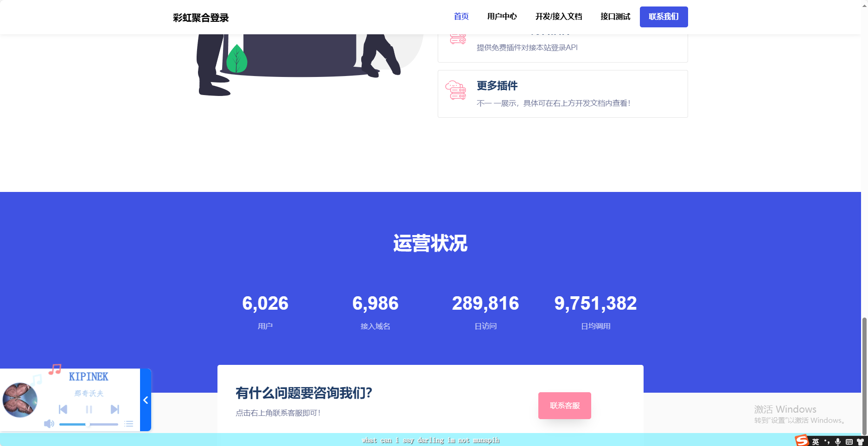Click the 联系我们 button in navigation bar

coord(664,17)
